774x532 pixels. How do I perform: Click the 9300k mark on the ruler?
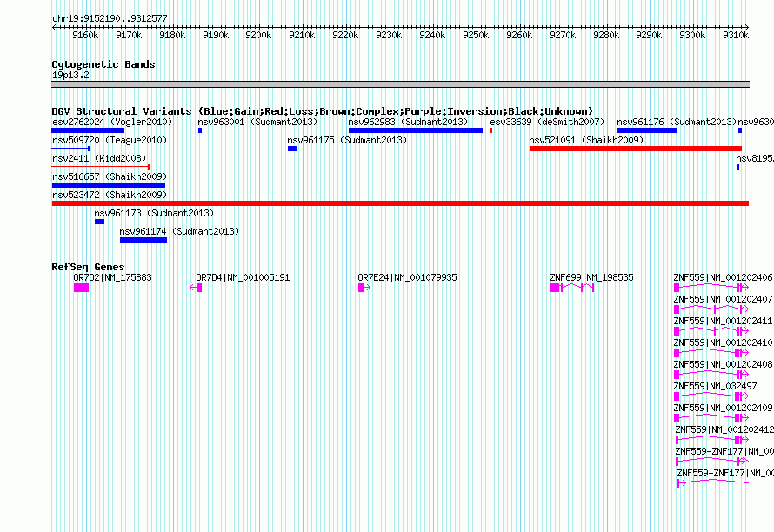692,35
